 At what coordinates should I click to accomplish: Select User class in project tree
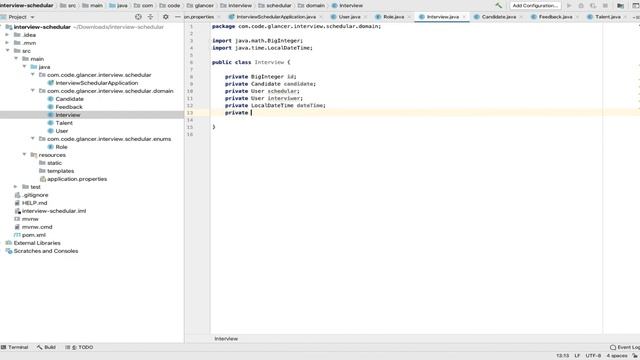62,131
